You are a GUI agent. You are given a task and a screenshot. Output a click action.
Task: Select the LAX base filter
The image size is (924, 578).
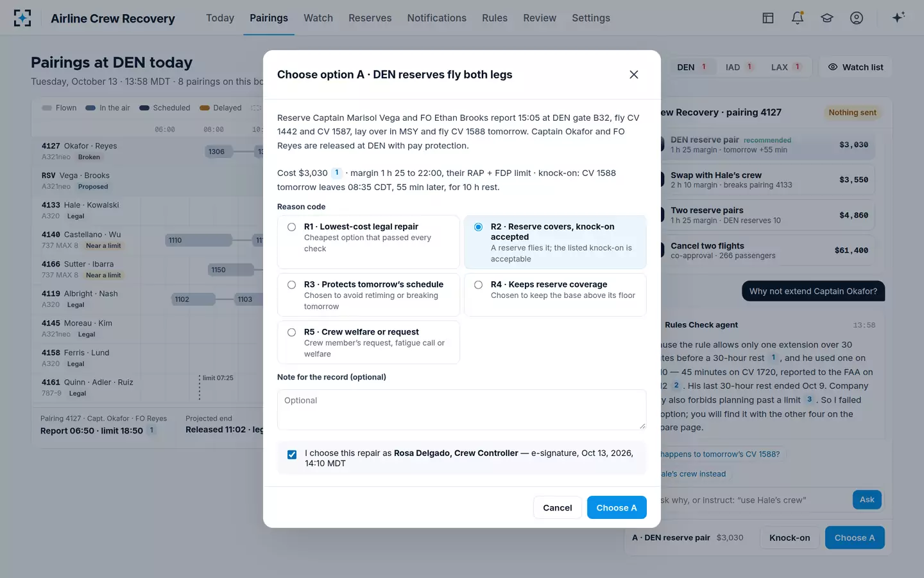pyautogui.click(x=785, y=67)
